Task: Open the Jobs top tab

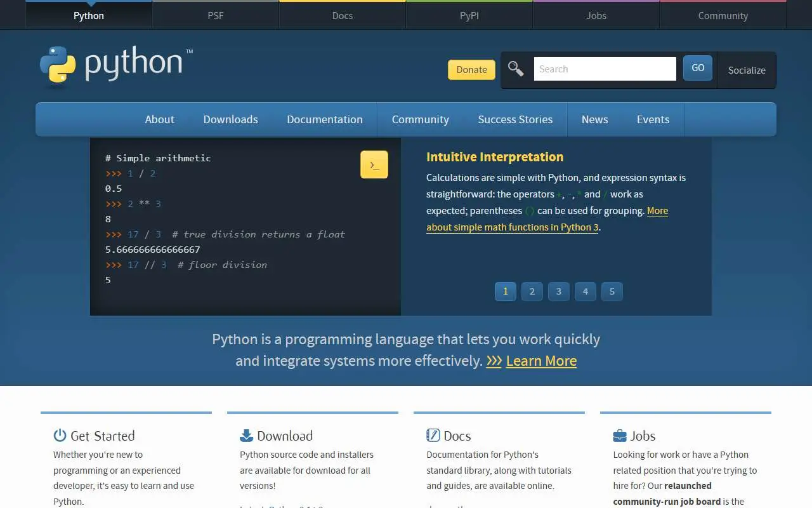Action: (x=596, y=15)
